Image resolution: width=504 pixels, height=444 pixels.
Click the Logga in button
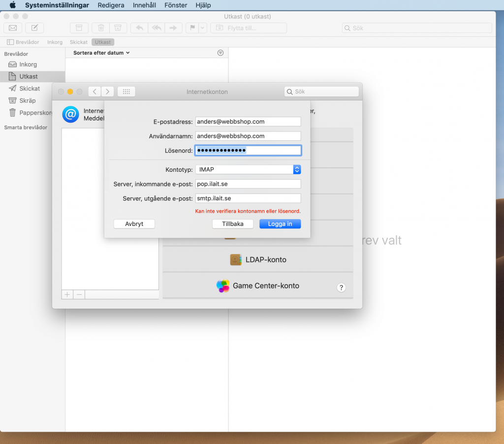pyautogui.click(x=280, y=224)
